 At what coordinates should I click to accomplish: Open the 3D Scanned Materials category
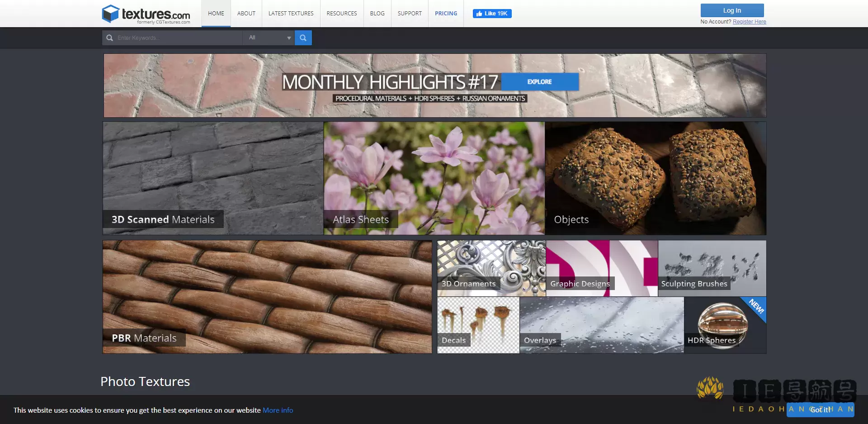point(212,178)
